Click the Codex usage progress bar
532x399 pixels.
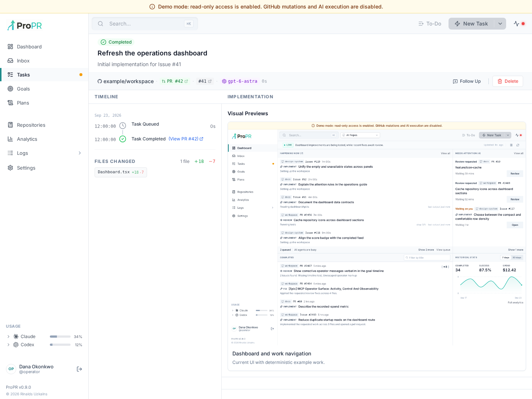click(60, 345)
